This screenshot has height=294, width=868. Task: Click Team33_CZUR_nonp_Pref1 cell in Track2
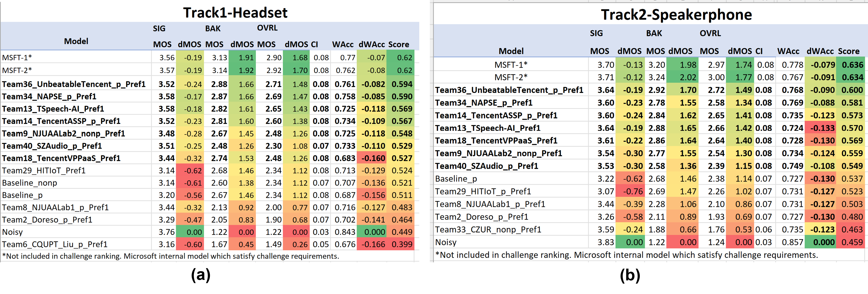[488, 230]
